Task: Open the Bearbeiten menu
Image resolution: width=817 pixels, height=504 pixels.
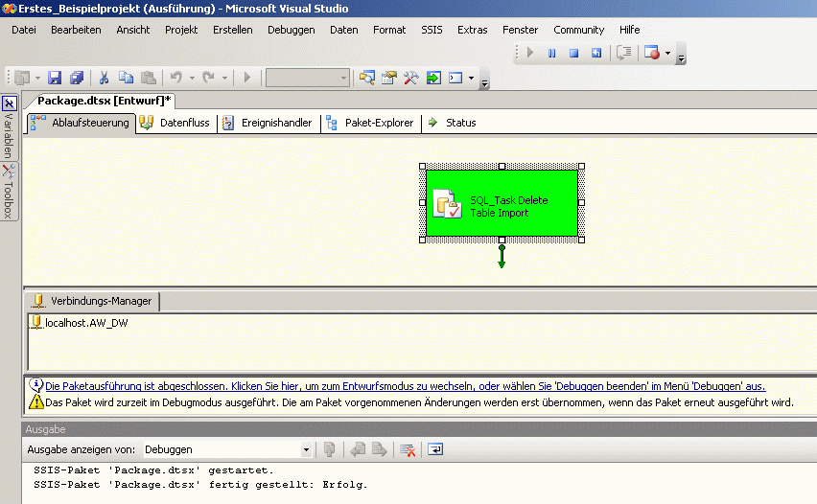Action: click(76, 30)
